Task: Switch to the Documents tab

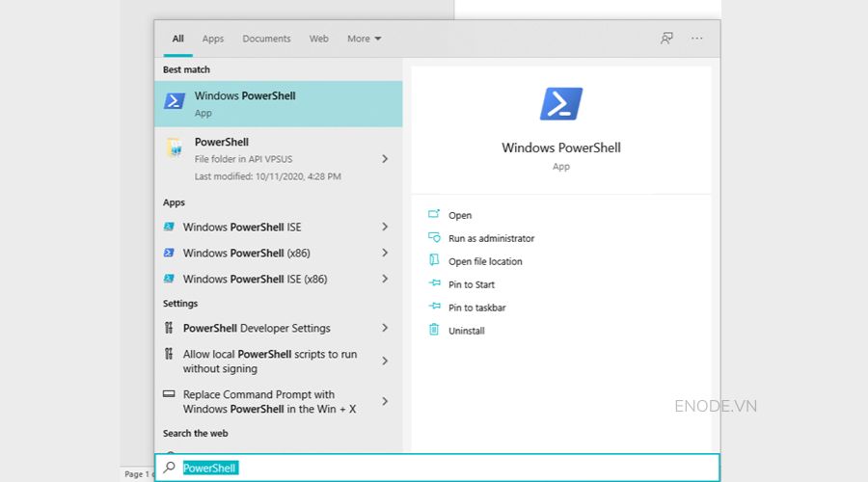Action: click(x=266, y=39)
